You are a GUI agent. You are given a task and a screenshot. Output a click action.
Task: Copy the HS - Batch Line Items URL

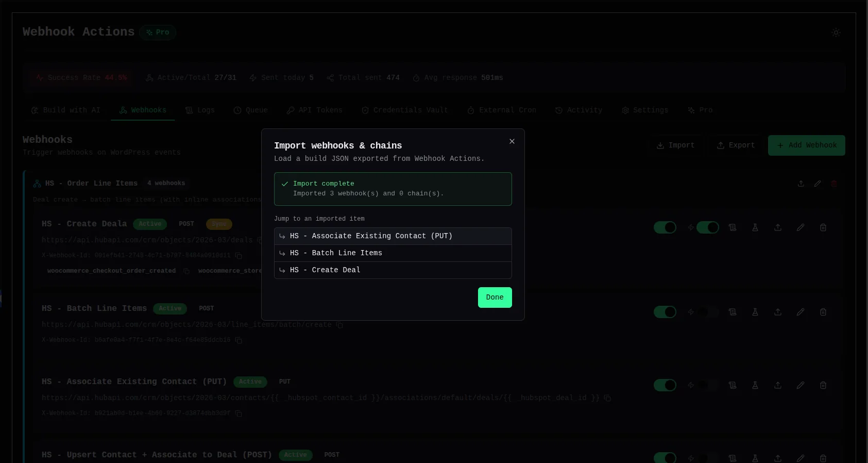click(339, 325)
